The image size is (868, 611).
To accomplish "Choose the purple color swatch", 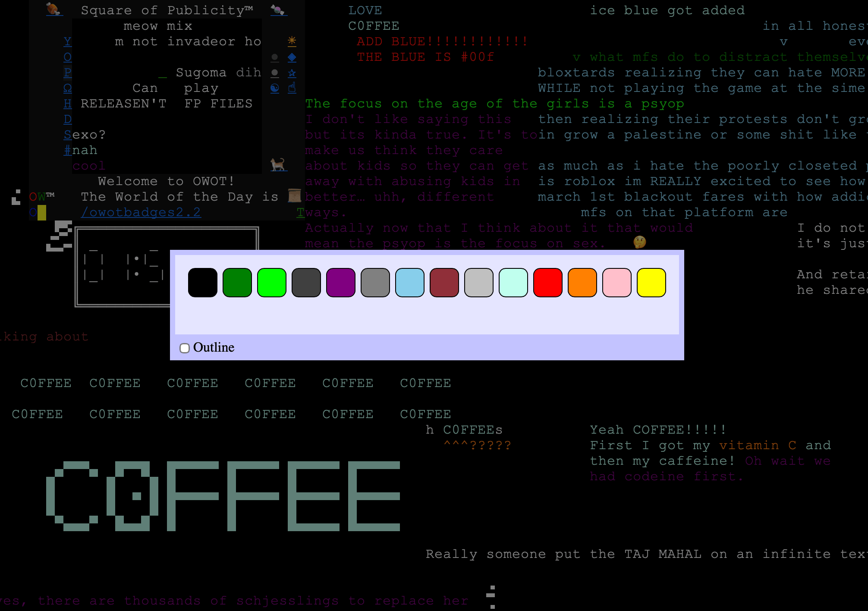I will pyautogui.click(x=341, y=283).
